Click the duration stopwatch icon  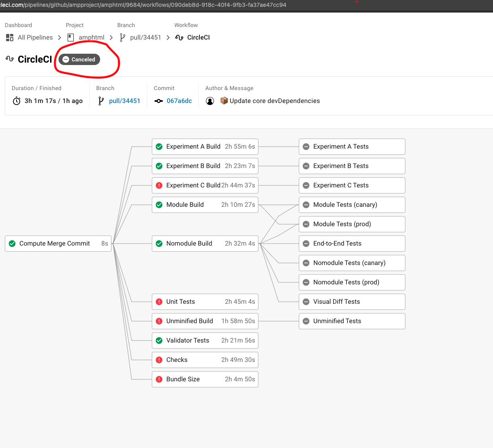coord(17,101)
